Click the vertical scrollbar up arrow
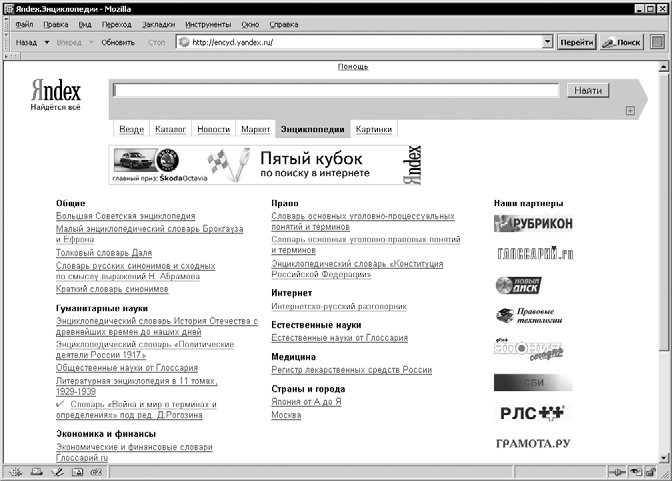Image resolution: width=672 pixels, height=481 pixels. coord(663,66)
